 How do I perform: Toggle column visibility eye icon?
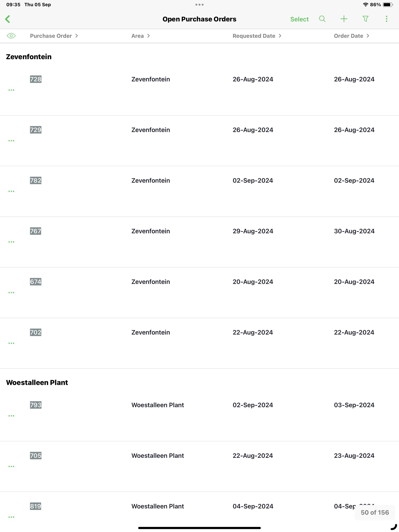11,36
